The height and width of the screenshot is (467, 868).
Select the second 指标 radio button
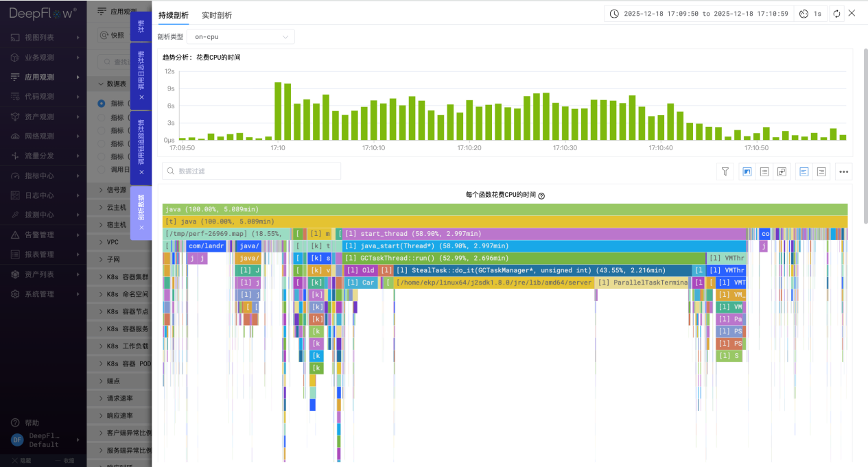coord(102,117)
